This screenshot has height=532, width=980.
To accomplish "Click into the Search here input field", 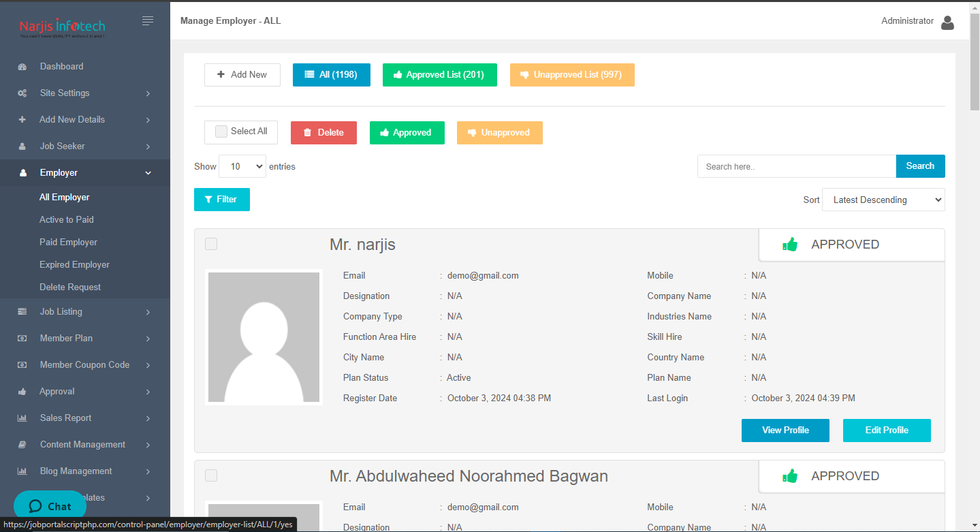I will (x=797, y=166).
